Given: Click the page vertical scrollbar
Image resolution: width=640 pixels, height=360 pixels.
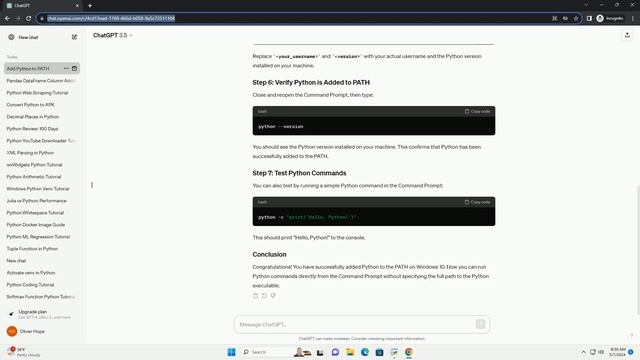Looking at the screenshot, I should 638,250.
